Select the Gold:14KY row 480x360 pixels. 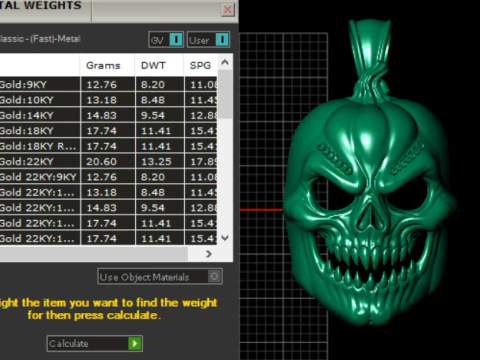click(108, 115)
